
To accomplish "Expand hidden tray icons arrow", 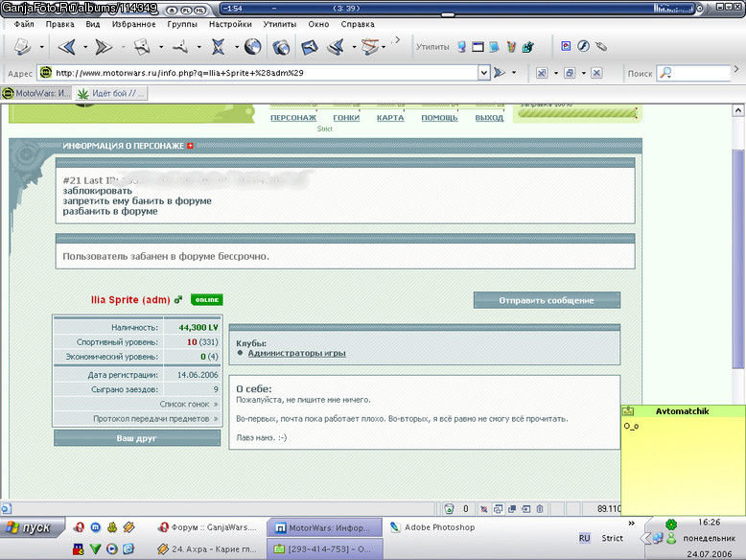I will tap(645, 539).
